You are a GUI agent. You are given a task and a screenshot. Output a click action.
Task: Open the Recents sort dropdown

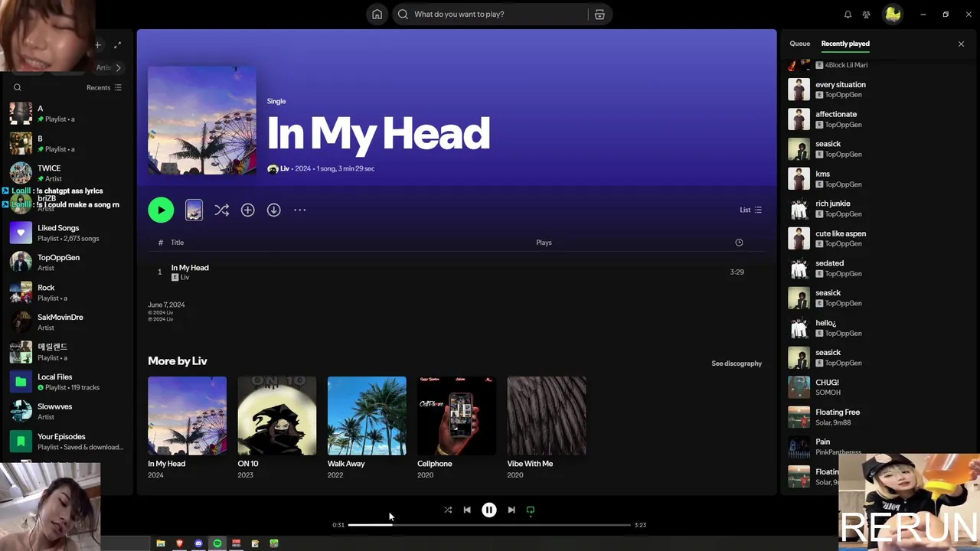click(104, 87)
